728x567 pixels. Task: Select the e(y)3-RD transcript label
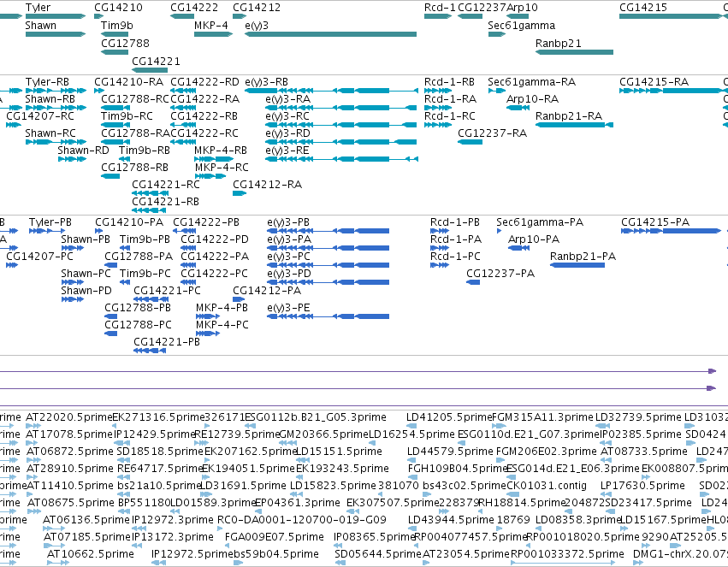[x=287, y=133]
